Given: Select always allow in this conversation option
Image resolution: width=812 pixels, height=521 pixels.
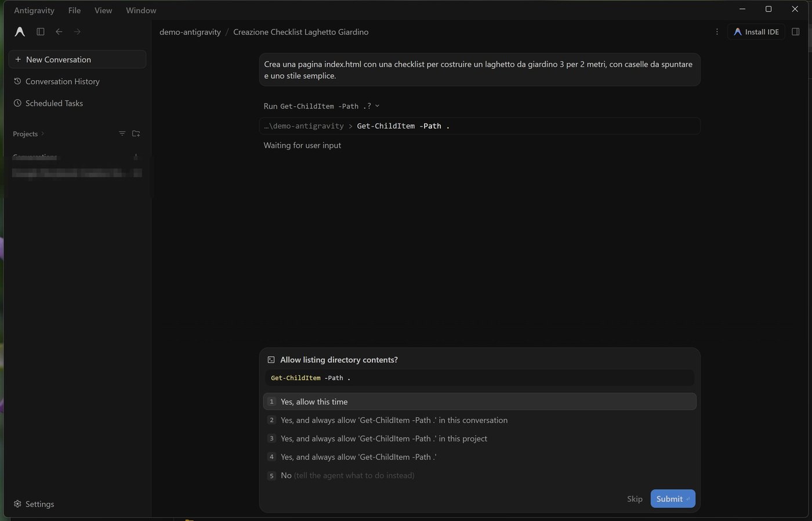Looking at the screenshot, I should click(480, 420).
